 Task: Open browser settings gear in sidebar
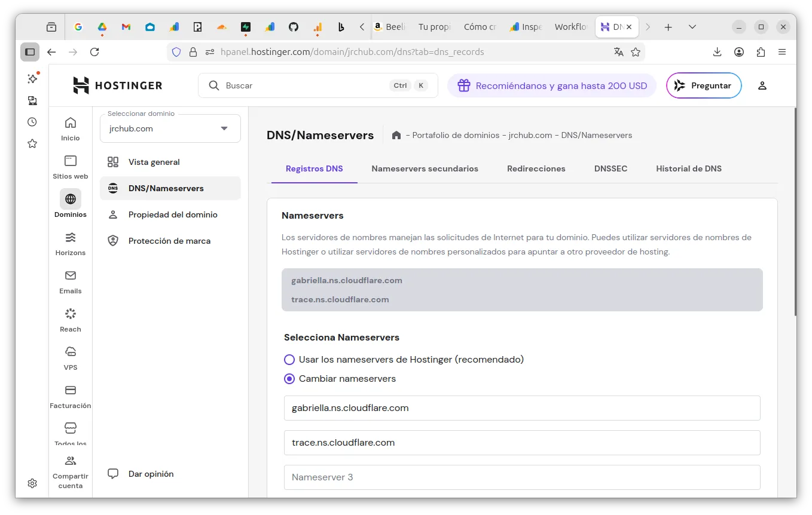(x=32, y=483)
